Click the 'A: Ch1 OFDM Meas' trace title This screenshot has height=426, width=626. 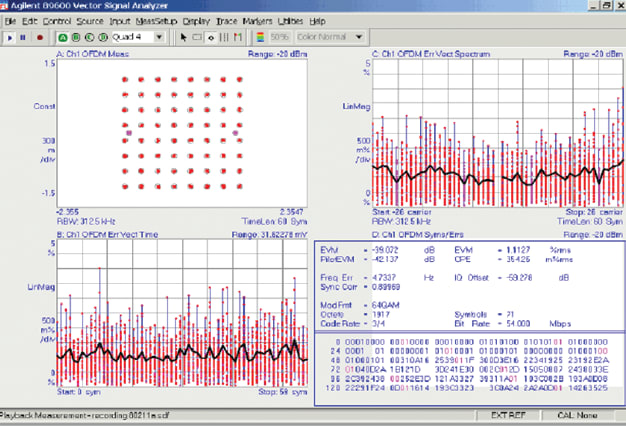pos(93,54)
